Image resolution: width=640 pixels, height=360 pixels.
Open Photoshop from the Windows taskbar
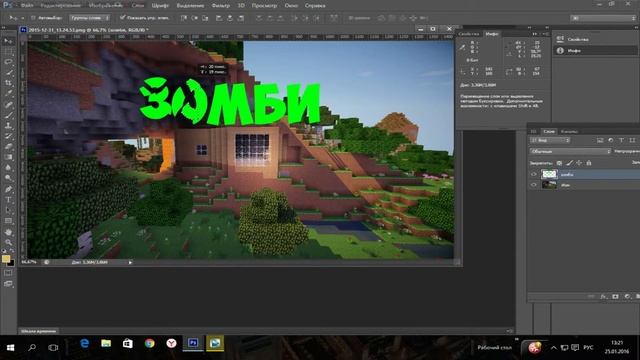[193, 343]
